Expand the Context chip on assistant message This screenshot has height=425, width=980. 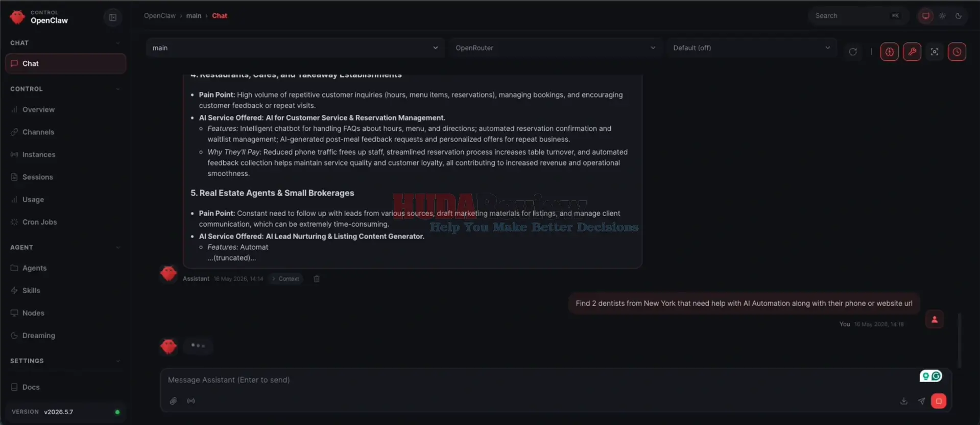click(286, 279)
